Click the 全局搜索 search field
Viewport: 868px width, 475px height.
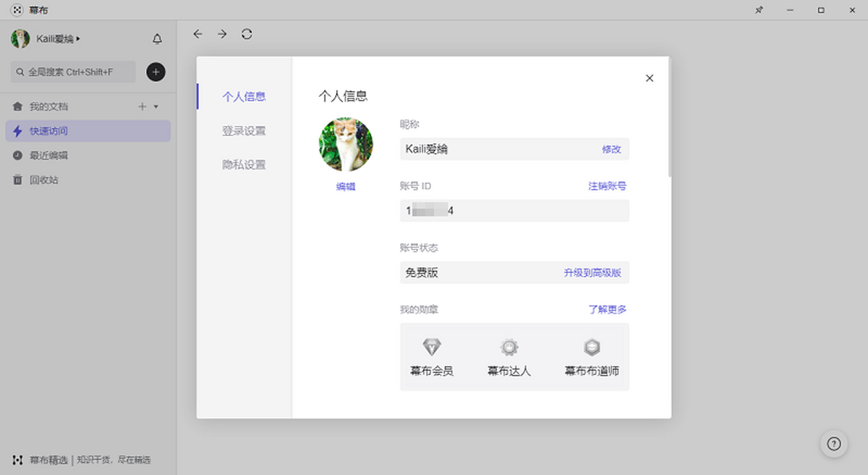click(73, 72)
